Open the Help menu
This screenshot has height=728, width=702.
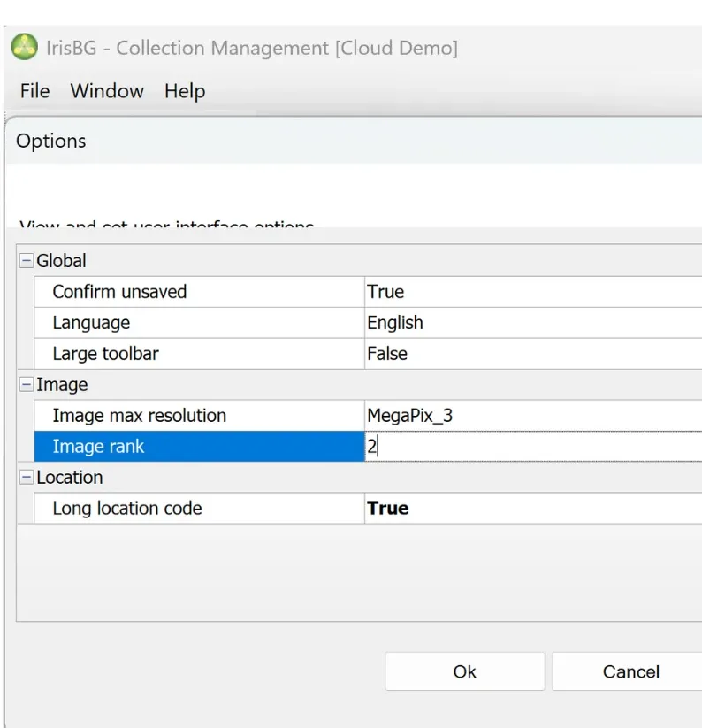click(185, 91)
